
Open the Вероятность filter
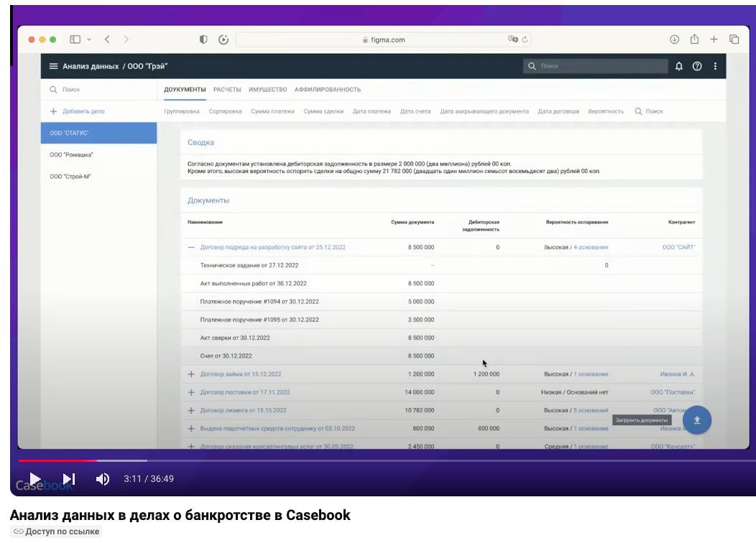[x=606, y=111]
